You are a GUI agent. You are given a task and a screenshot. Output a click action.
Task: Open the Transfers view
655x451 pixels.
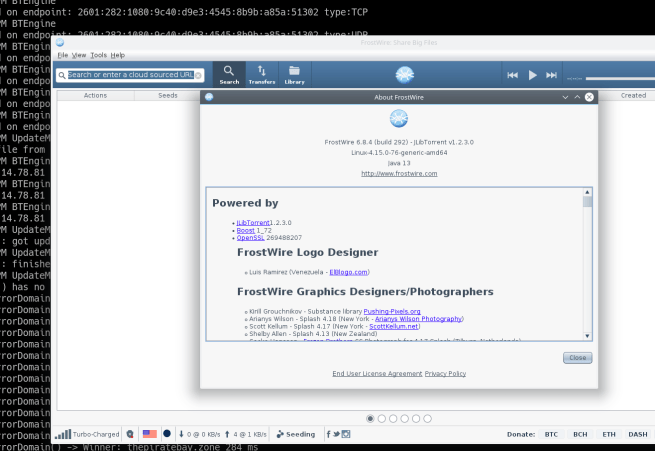pyautogui.click(x=261, y=75)
